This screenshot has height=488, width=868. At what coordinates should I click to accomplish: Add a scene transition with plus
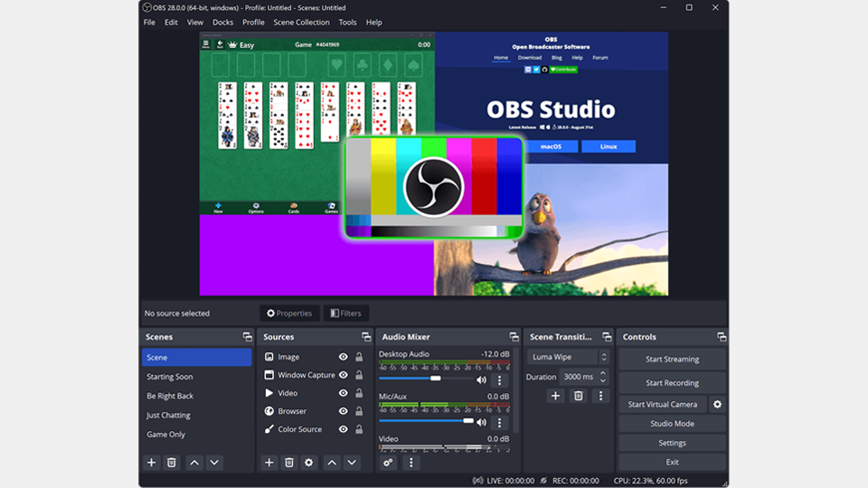[555, 396]
